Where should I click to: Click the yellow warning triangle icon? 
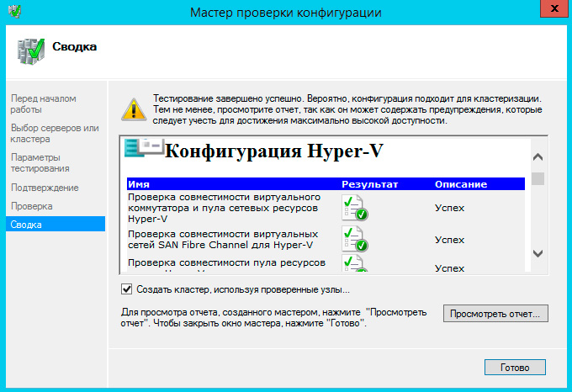pos(134,109)
